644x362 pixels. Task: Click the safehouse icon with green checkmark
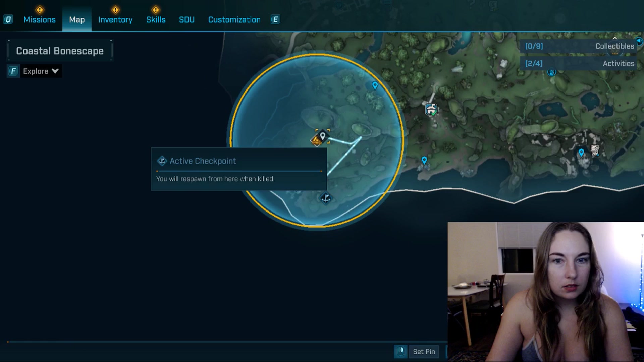[x=431, y=110]
